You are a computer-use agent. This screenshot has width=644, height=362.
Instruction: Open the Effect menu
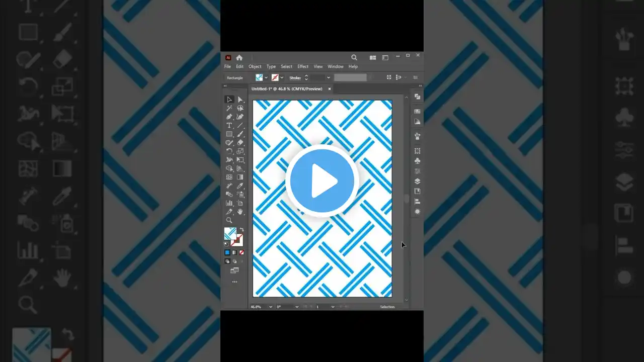pyautogui.click(x=303, y=66)
